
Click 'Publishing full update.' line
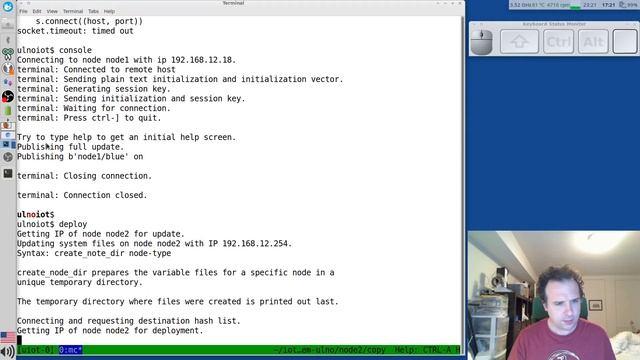(x=70, y=147)
